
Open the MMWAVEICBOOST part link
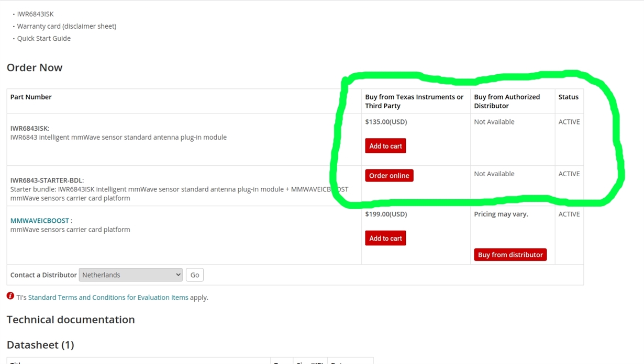click(40, 221)
